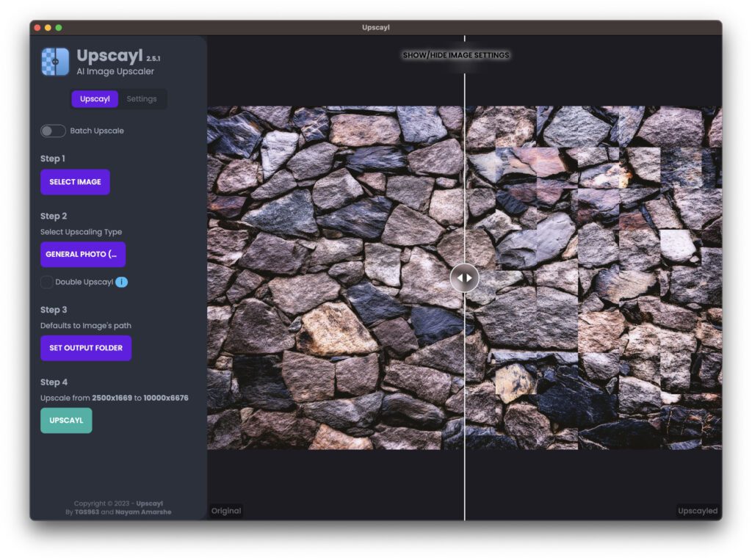Click the comparison slider arrows handle
The height and width of the screenshot is (560, 752).
(x=464, y=278)
